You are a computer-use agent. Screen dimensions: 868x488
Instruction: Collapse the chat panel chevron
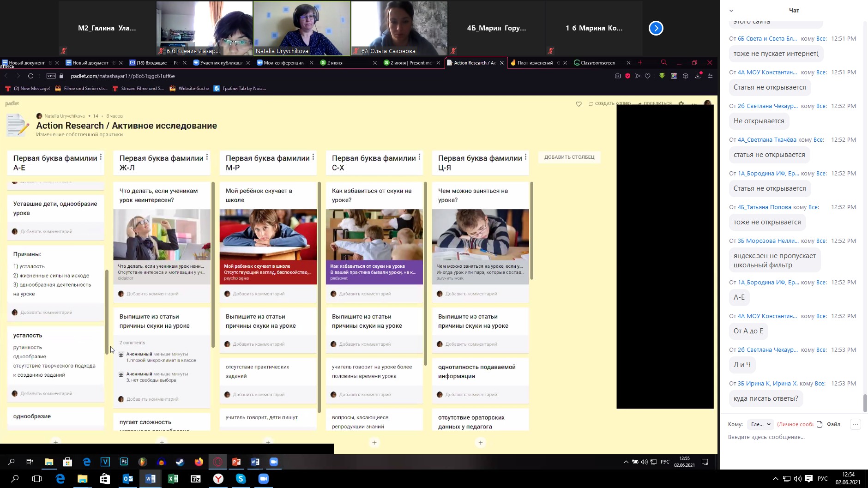[x=731, y=10]
